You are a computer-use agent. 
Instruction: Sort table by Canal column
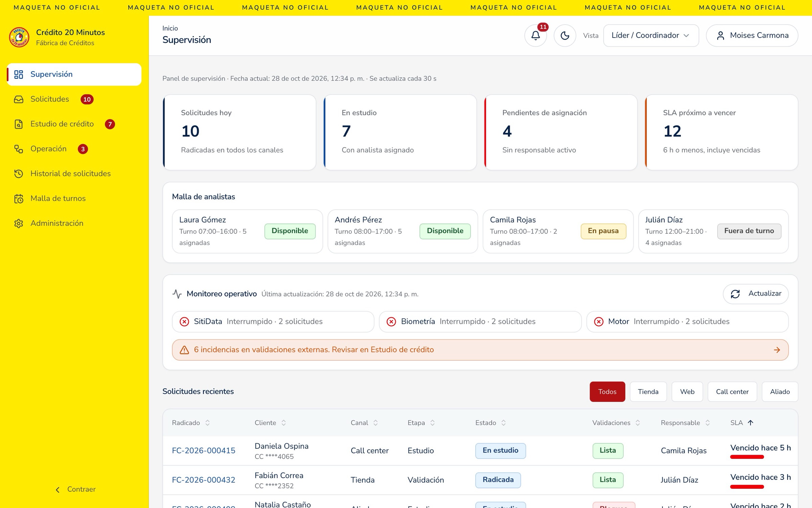(364, 423)
